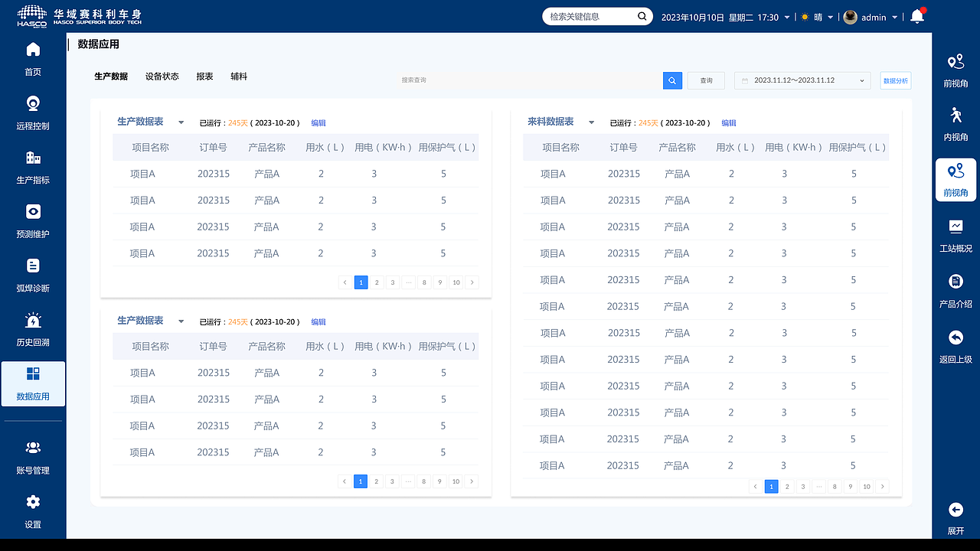This screenshot has height=551, width=980.
Task: Click the 搜索查询 search input
Action: 528,80
